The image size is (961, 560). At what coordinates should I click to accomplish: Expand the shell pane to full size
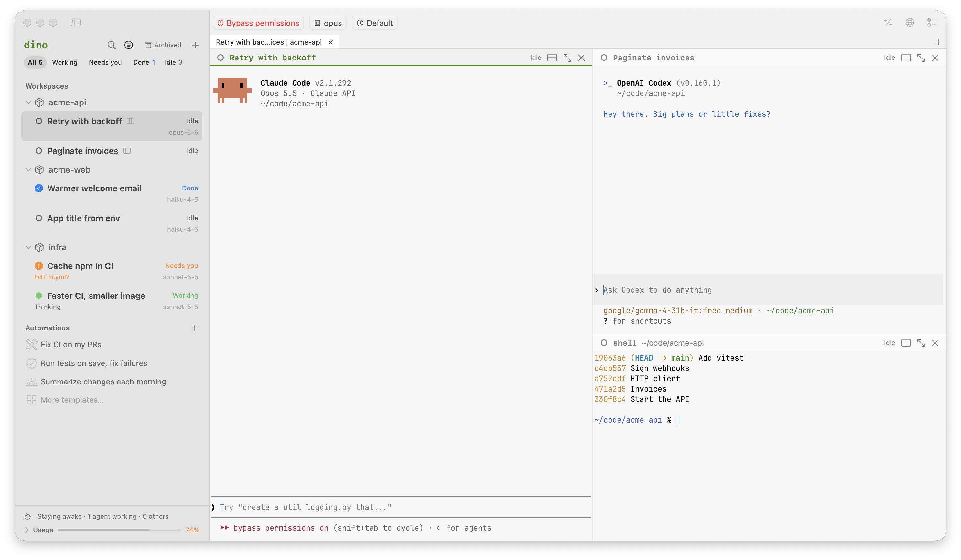pos(921,343)
